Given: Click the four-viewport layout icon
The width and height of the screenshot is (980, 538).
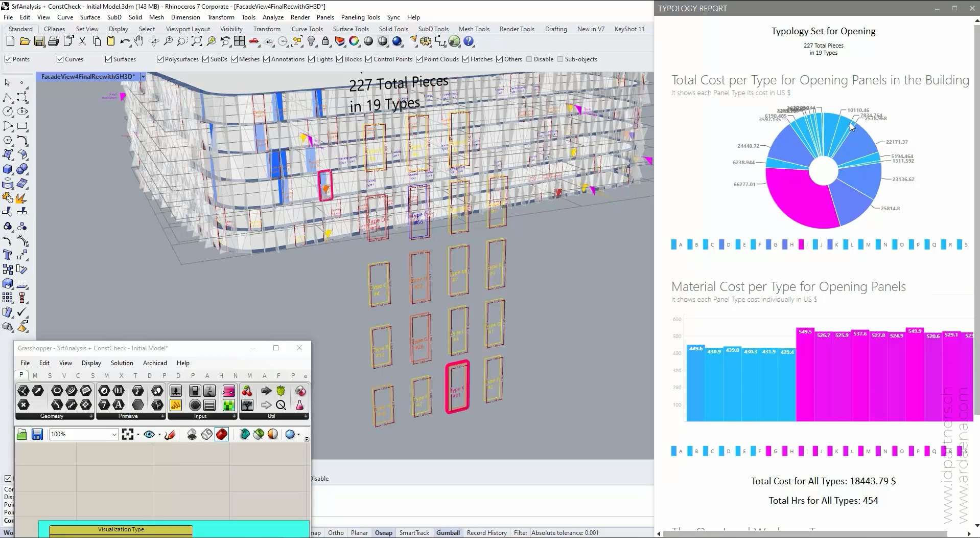Looking at the screenshot, I should (x=240, y=41).
